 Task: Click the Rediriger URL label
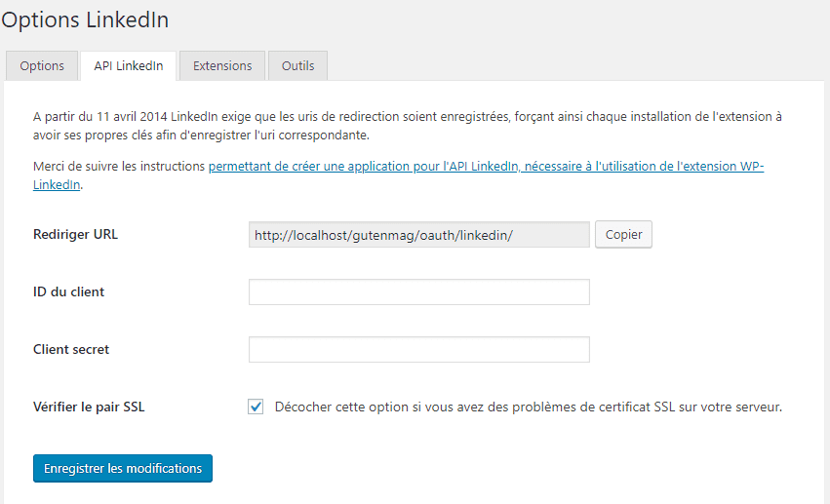pos(75,234)
